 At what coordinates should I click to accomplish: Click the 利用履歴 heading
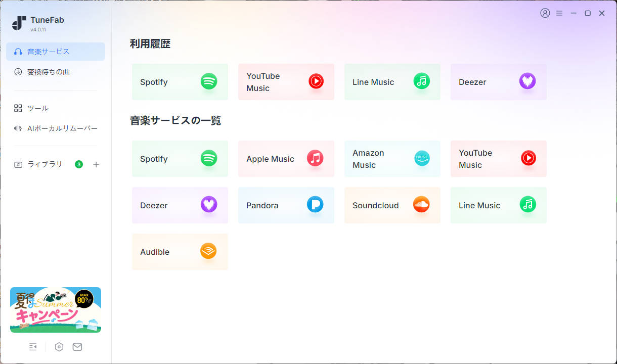(150, 44)
